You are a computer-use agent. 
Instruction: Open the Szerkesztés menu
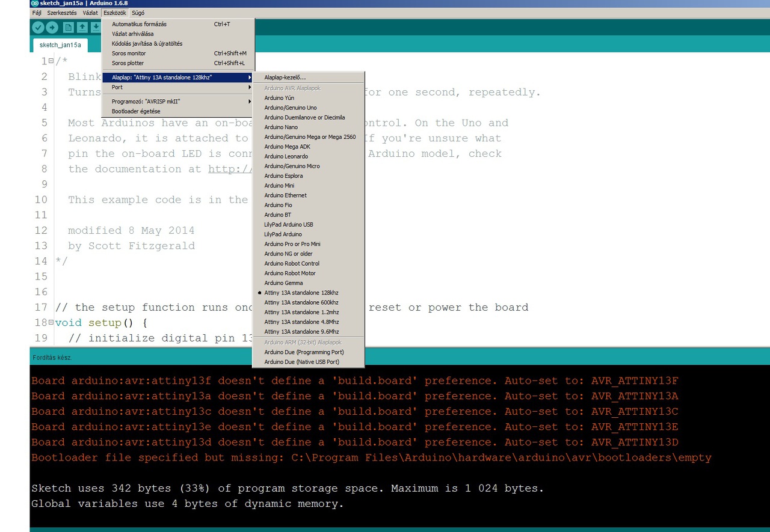(x=62, y=13)
